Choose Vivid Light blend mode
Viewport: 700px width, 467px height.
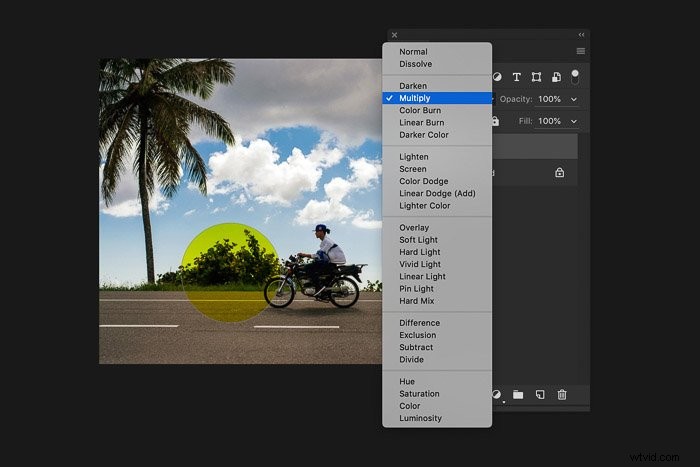(437, 264)
